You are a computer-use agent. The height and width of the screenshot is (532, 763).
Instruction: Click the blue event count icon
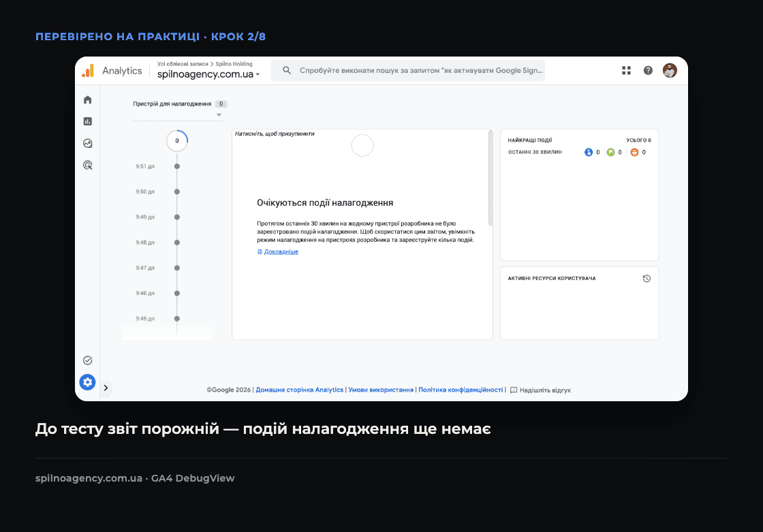589,153
